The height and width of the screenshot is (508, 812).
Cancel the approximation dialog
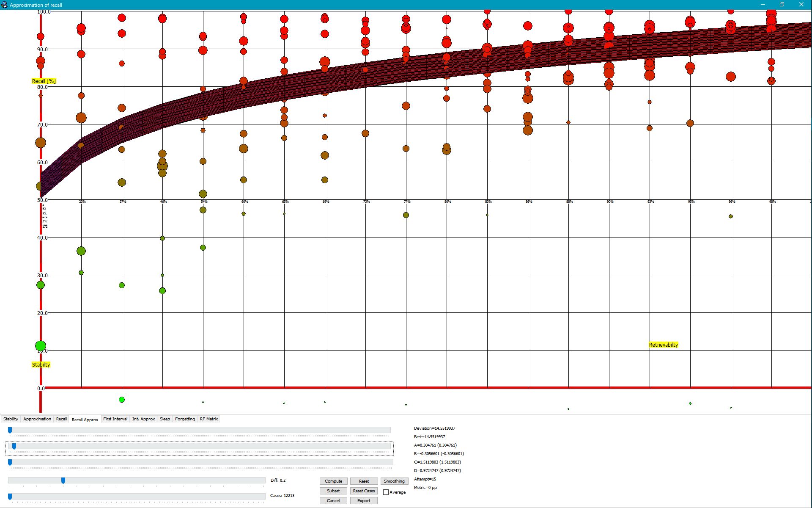coord(333,501)
